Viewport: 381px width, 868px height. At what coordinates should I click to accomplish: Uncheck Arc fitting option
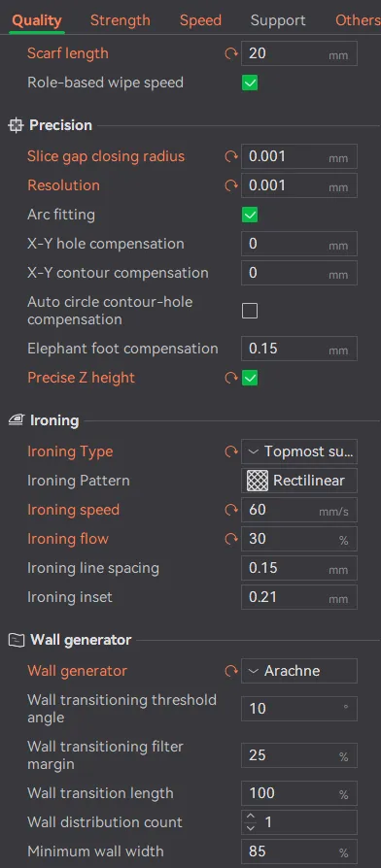click(x=250, y=215)
